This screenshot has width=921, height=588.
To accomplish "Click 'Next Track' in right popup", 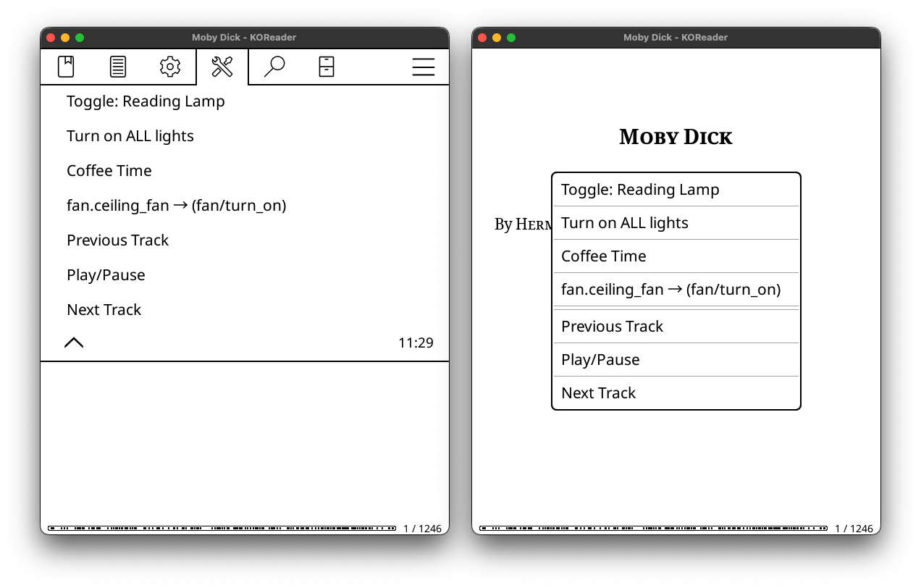I will [x=676, y=393].
